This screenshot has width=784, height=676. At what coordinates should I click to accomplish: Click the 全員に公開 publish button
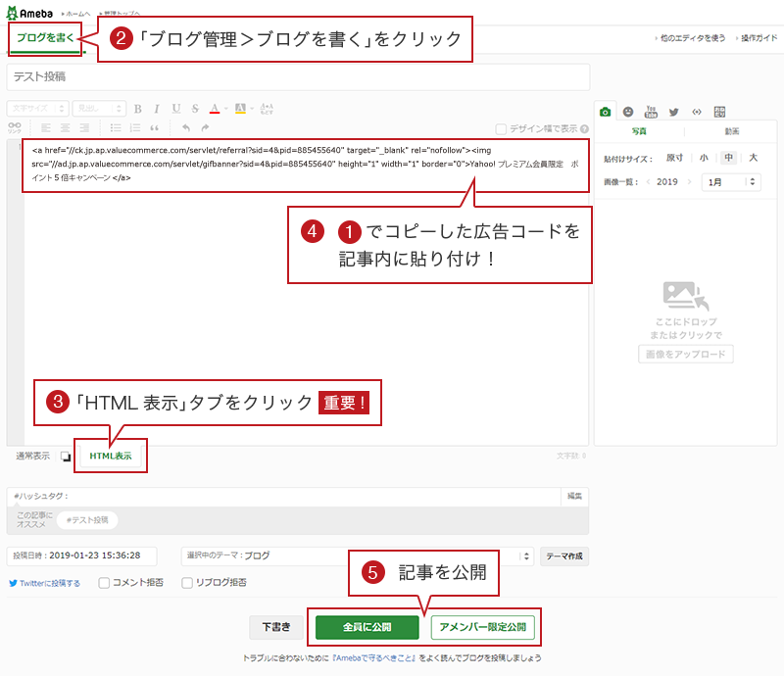(367, 626)
